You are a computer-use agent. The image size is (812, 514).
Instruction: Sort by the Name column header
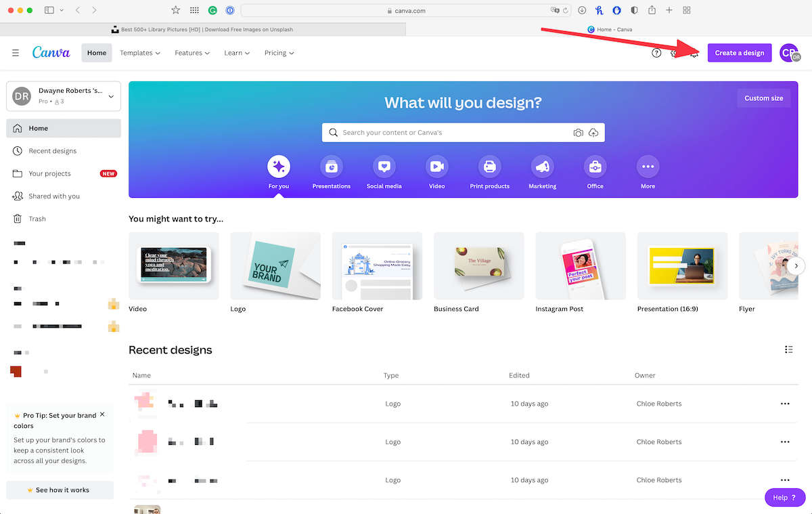[x=141, y=375]
